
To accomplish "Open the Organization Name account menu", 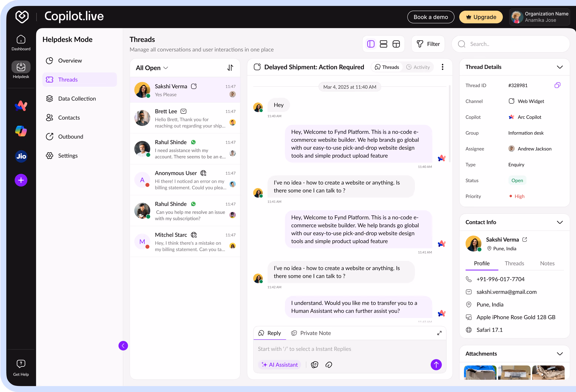I will 539,17.
